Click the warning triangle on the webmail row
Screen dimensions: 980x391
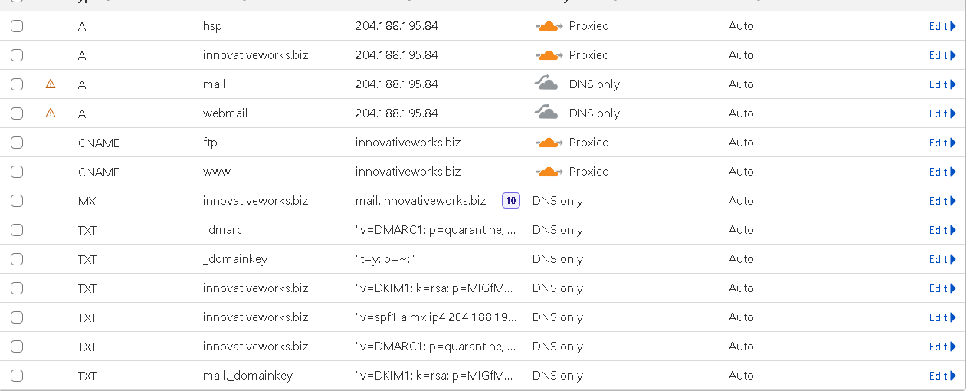(51, 113)
